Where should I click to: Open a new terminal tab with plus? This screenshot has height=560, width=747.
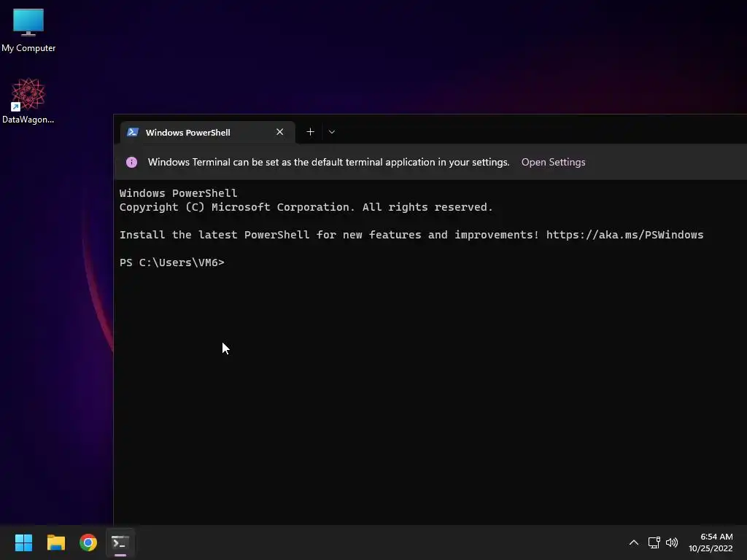click(310, 132)
